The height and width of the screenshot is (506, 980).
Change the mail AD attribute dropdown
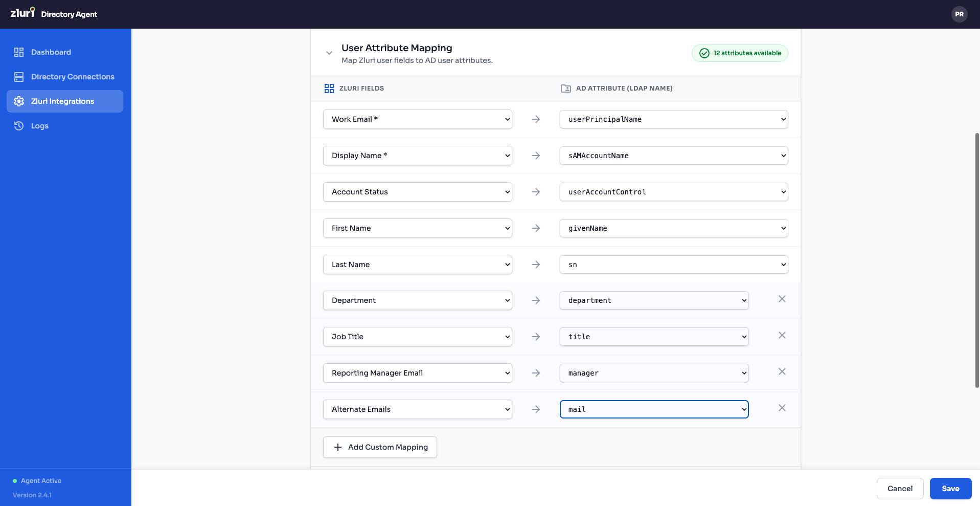654,409
